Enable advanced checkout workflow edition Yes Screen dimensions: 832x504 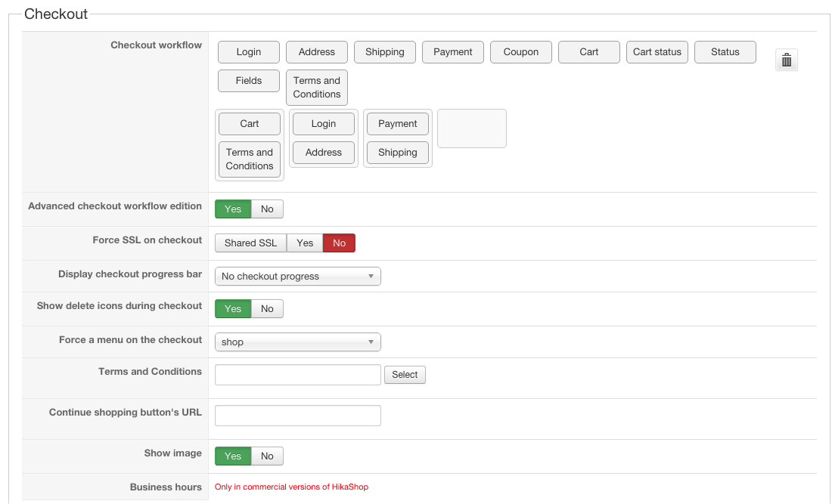tap(233, 209)
